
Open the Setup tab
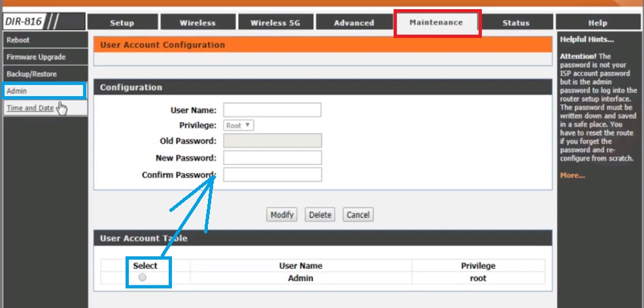coord(122,23)
